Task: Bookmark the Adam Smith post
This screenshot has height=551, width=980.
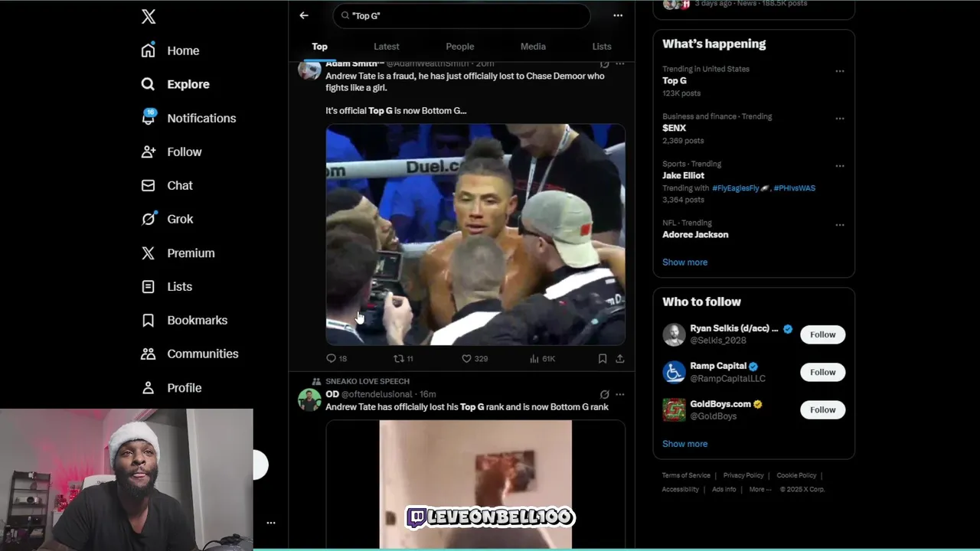Action: pos(603,358)
